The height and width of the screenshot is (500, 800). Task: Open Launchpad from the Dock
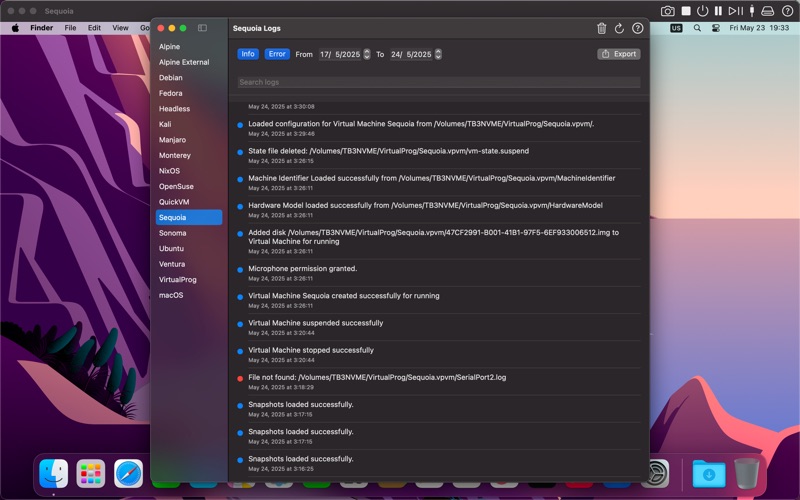click(x=91, y=473)
